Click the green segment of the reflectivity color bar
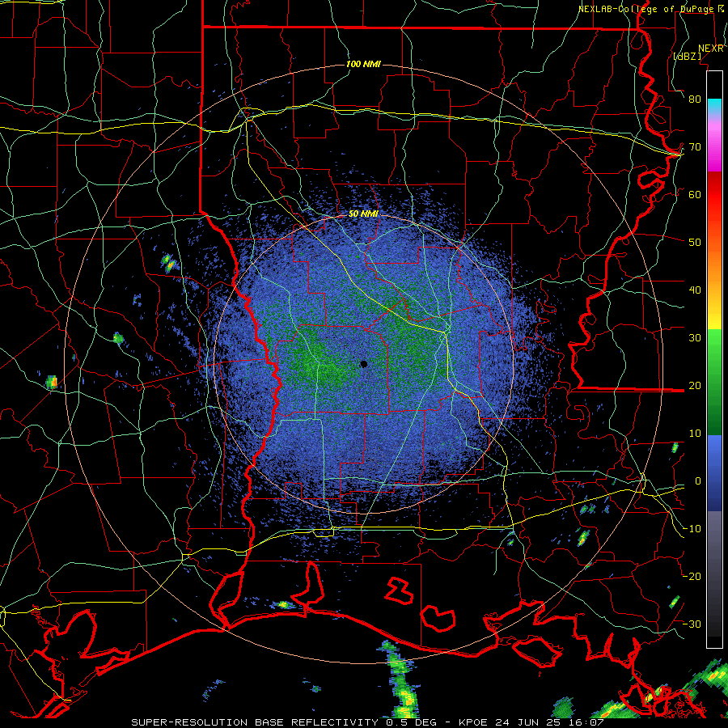The image size is (728, 728). (x=714, y=382)
